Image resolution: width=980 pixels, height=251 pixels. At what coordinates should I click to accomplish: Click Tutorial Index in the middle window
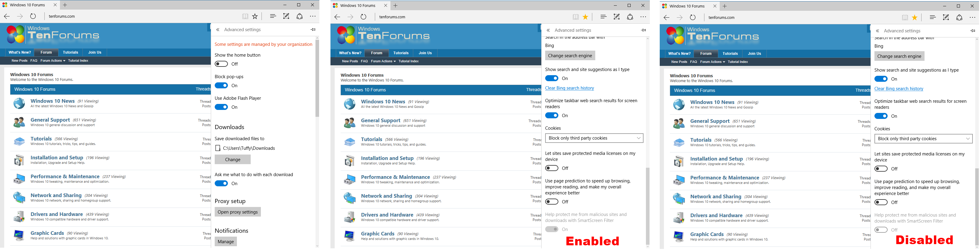point(409,61)
